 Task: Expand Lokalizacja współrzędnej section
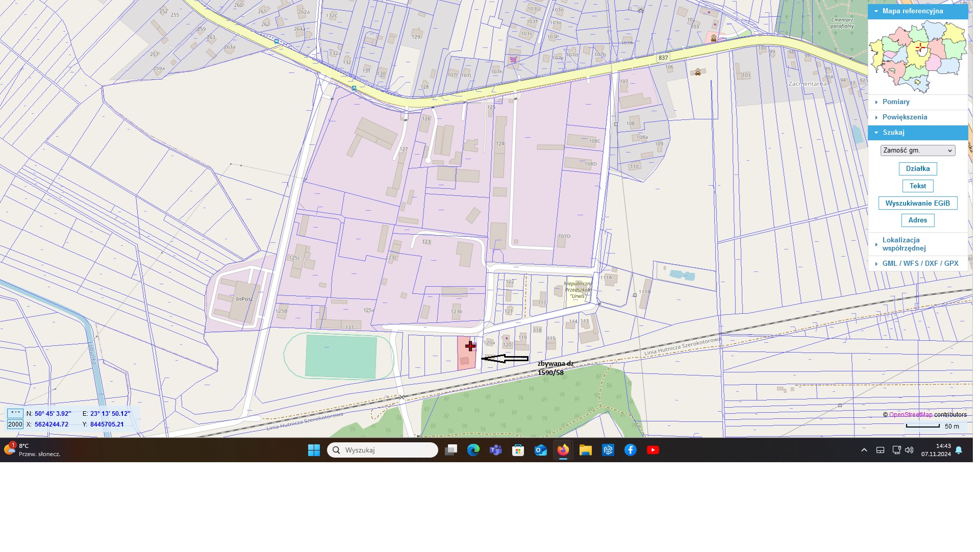[903, 244]
